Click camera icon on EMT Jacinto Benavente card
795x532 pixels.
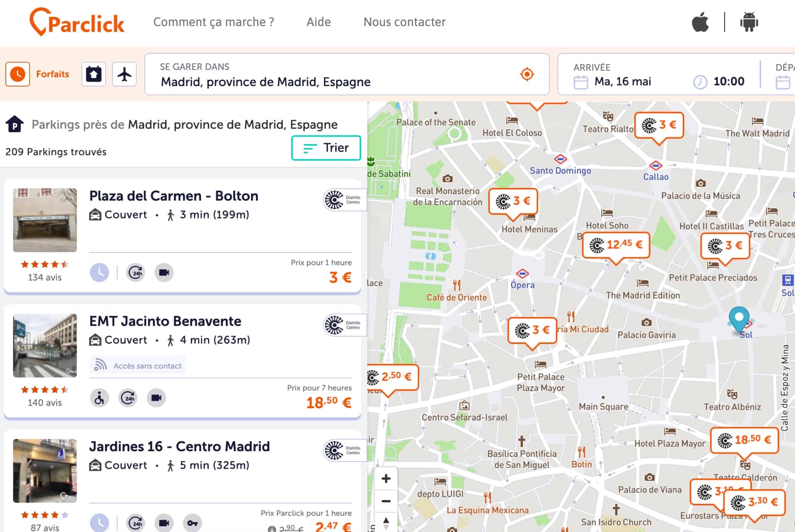pos(156,398)
